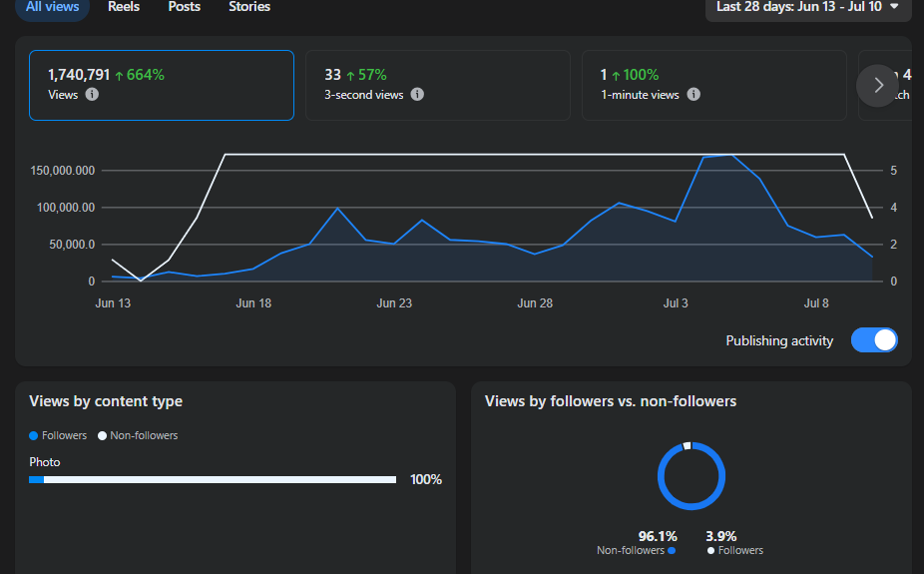Click the 57% increase figure
This screenshot has height=574, width=924.
[366, 75]
